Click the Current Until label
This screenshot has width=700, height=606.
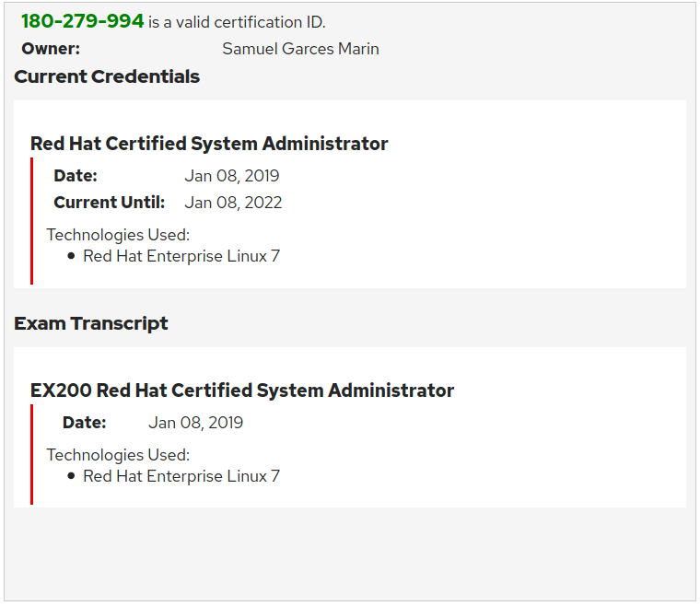[x=109, y=203]
